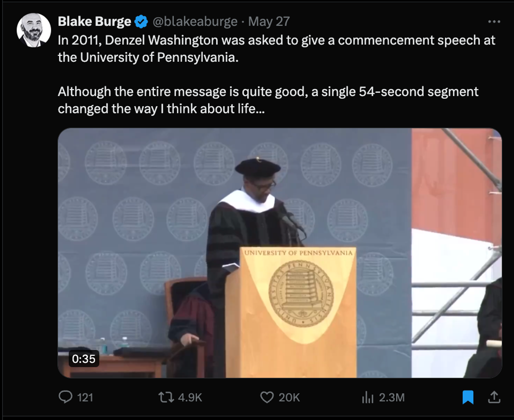The image size is (514, 420).
Task: Click the repost arrows icon
Action: (x=166, y=397)
